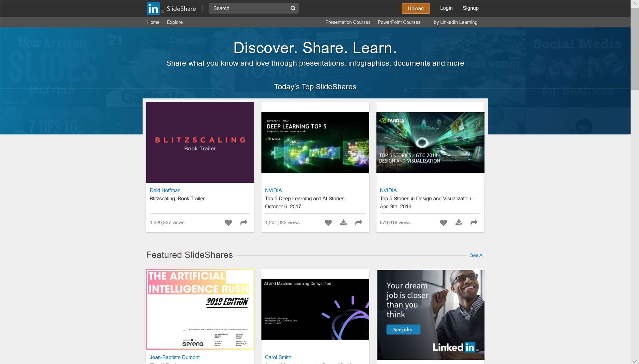Image resolution: width=639 pixels, height=364 pixels.
Task: Open AI and Machine Learning Demystified thumbnail
Action: tap(315, 309)
